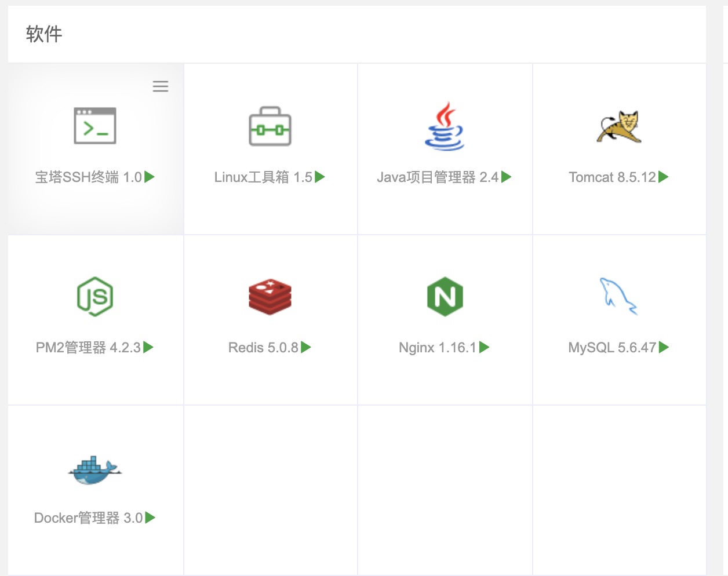The image size is (728, 576).
Task: Click green play arrow next to Linux工具箱 1.5
Action: click(320, 177)
